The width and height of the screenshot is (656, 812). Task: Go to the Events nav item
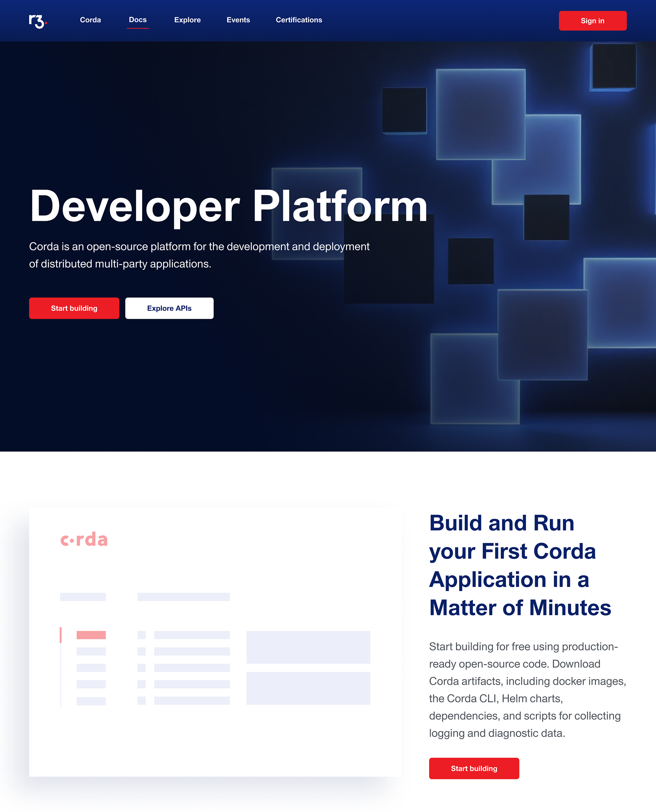coord(238,20)
